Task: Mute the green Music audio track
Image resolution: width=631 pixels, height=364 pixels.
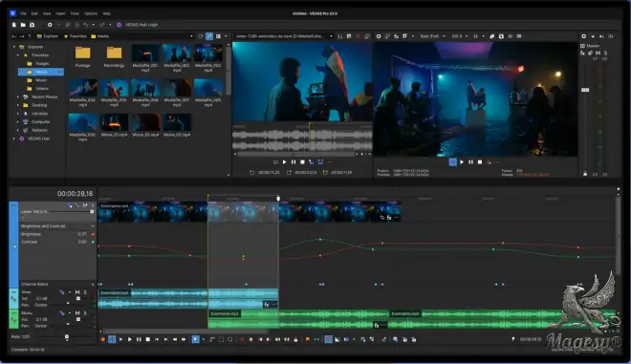Action: [77, 313]
